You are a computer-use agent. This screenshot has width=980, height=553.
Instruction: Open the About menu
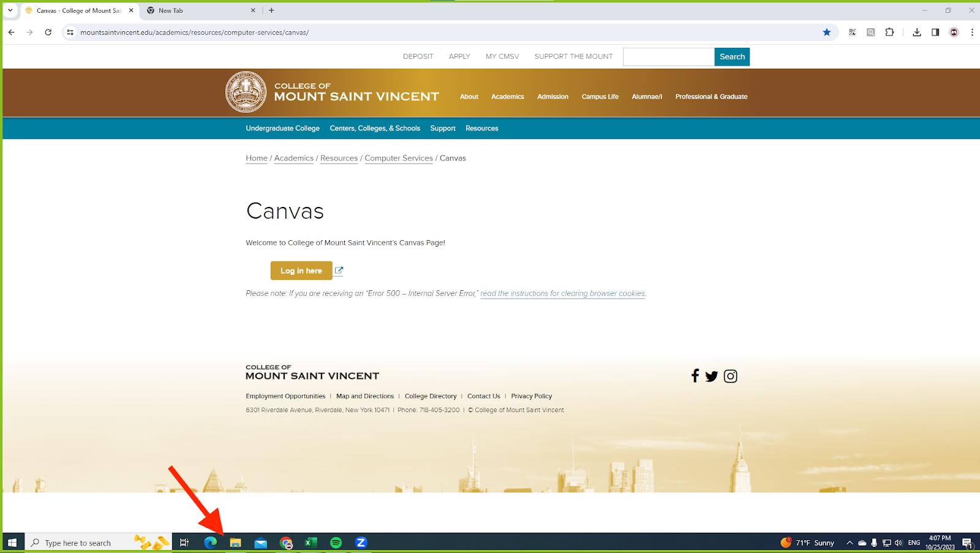tap(469, 97)
